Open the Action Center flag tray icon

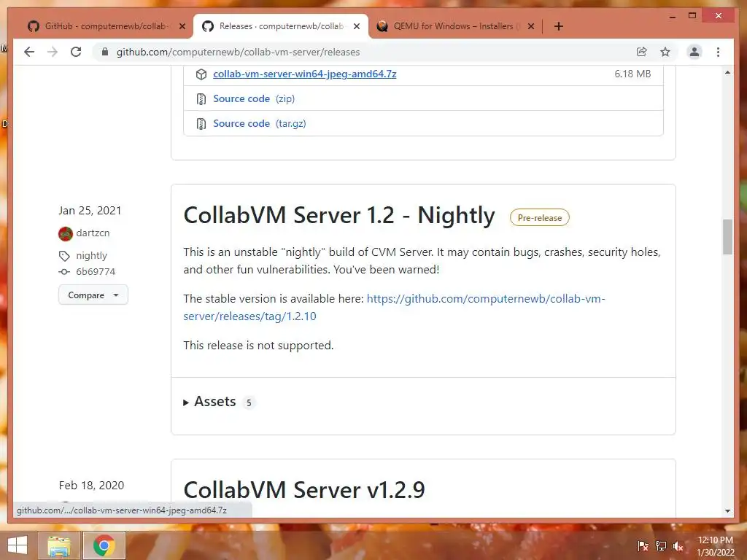click(x=643, y=545)
